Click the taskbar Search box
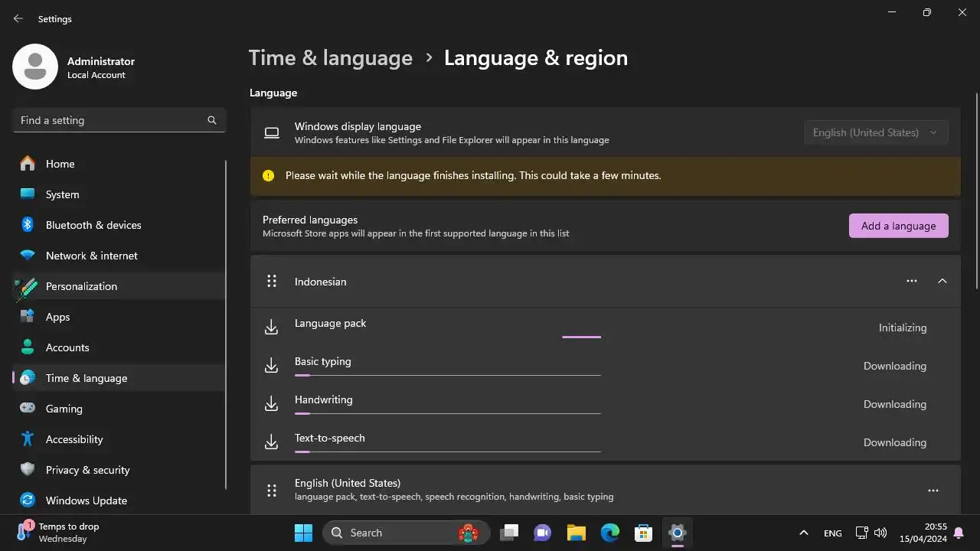The height and width of the screenshot is (551, 980). [406, 533]
